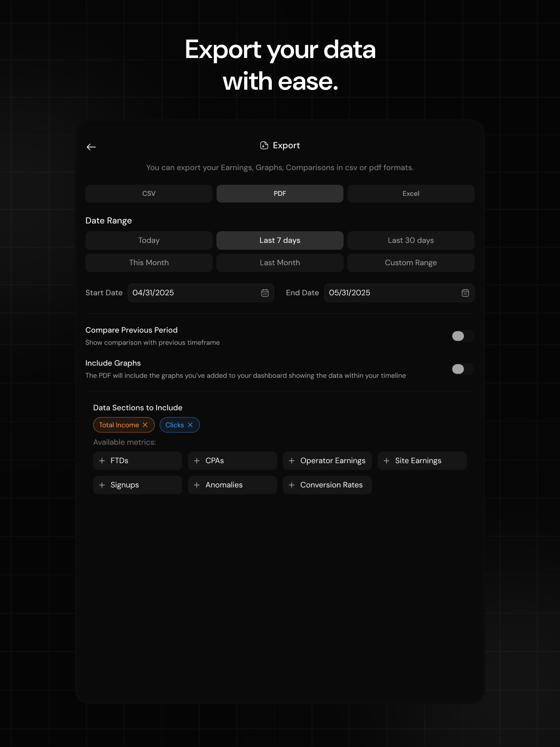Click the Export title text
Screen dimensions: 560x747
tap(286, 145)
